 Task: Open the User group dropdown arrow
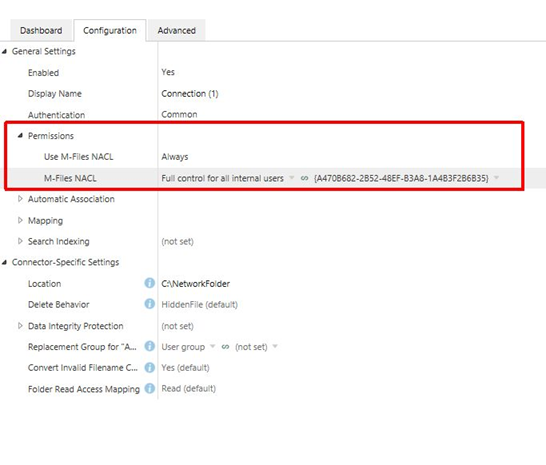[x=212, y=346]
